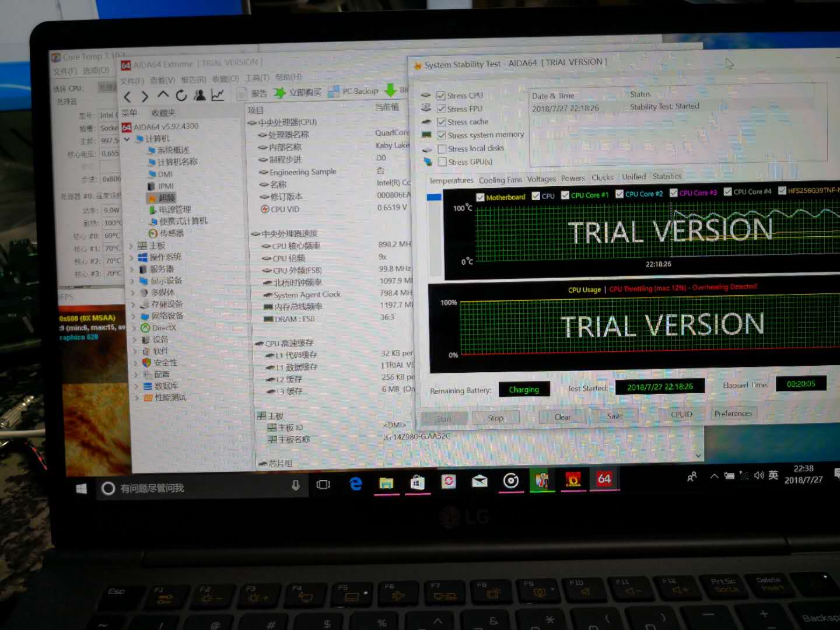Expand the 服务器 tree node
840x630 pixels.
pyautogui.click(x=132, y=269)
